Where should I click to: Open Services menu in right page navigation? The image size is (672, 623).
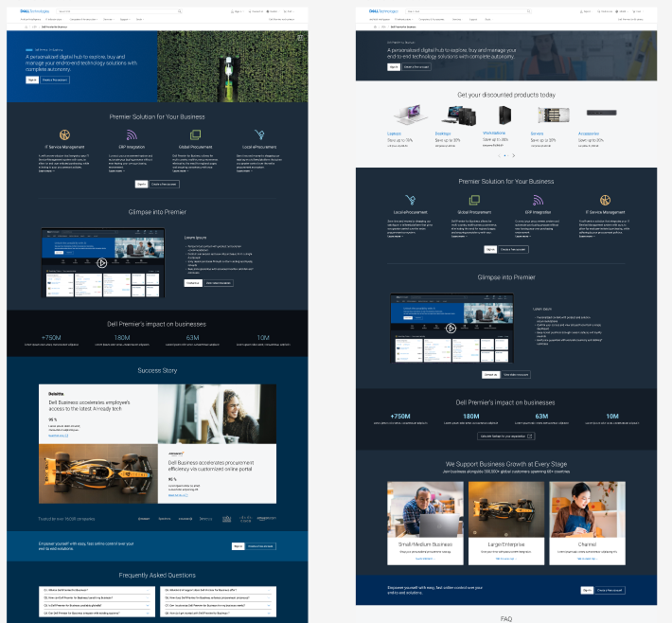(457, 19)
